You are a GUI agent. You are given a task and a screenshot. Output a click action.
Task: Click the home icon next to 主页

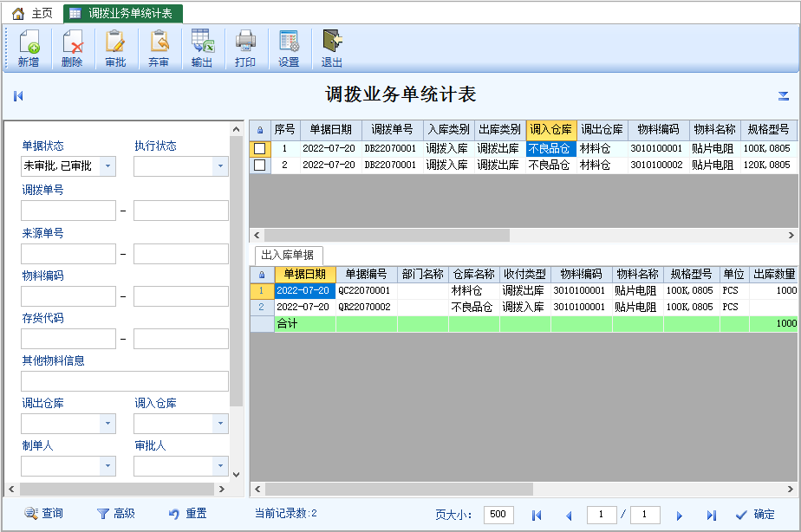click(x=18, y=13)
